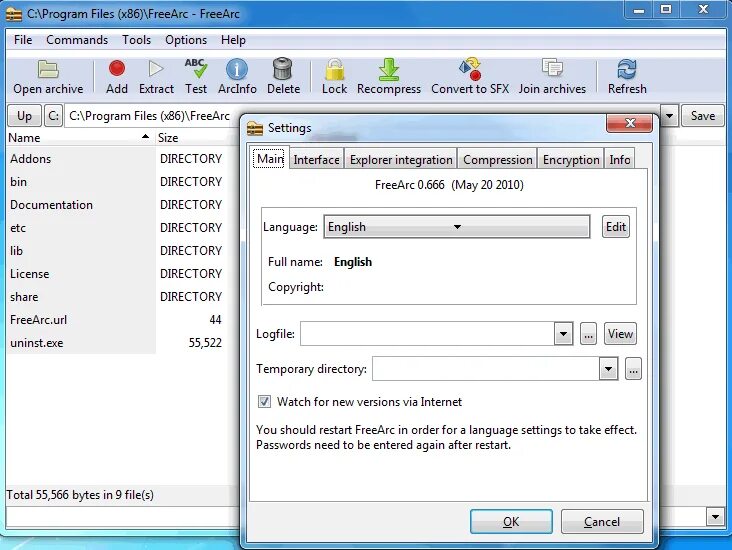Viewport: 732px width, 550px height.
Task: Switch to the Explorer integration tab
Action: [x=401, y=160]
